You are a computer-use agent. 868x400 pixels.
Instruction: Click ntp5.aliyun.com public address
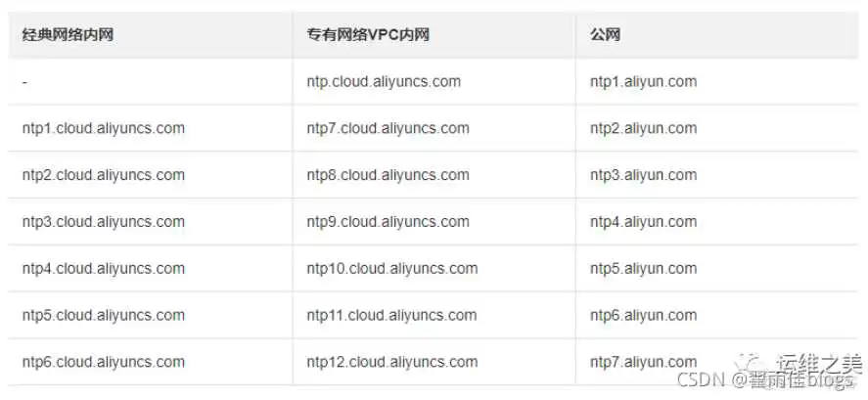click(643, 269)
